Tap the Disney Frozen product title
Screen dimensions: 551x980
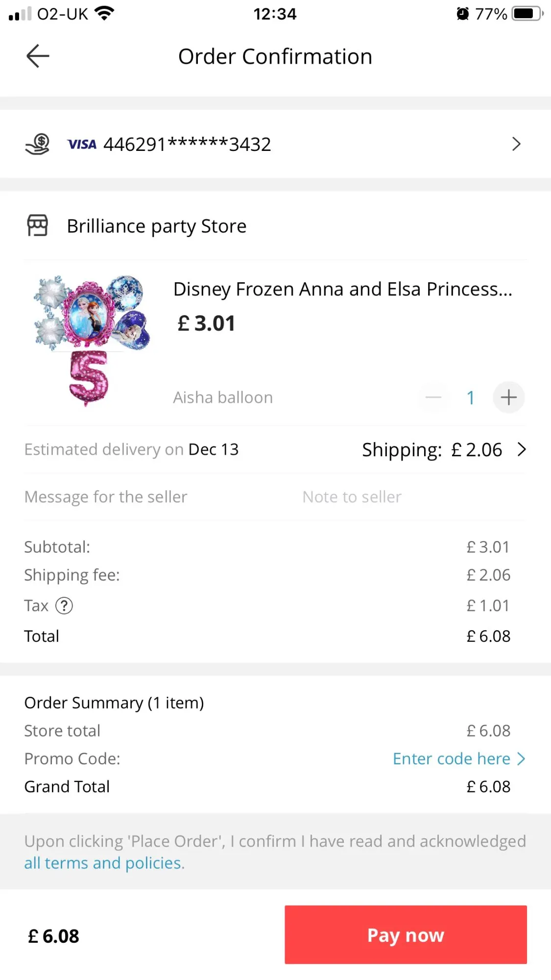point(342,289)
